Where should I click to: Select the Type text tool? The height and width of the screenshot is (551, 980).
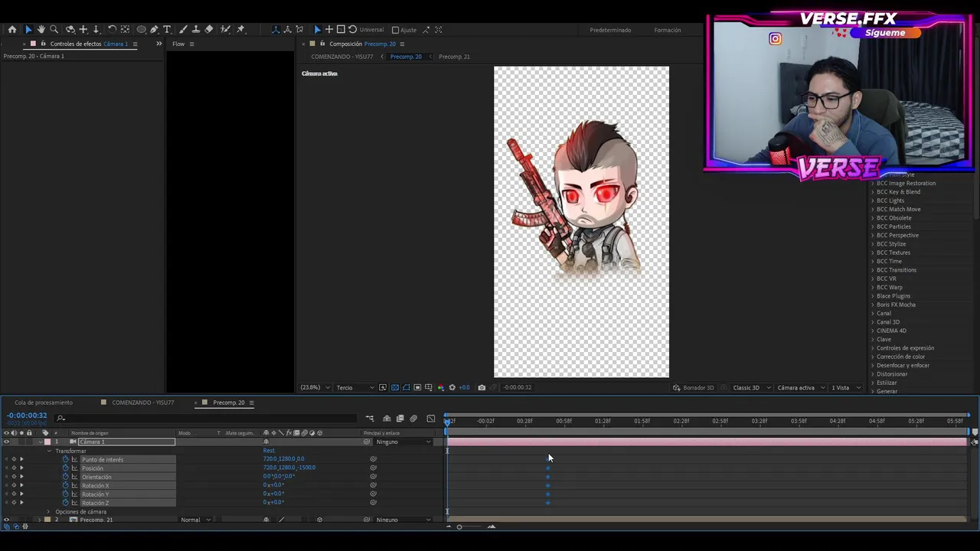click(x=167, y=30)
